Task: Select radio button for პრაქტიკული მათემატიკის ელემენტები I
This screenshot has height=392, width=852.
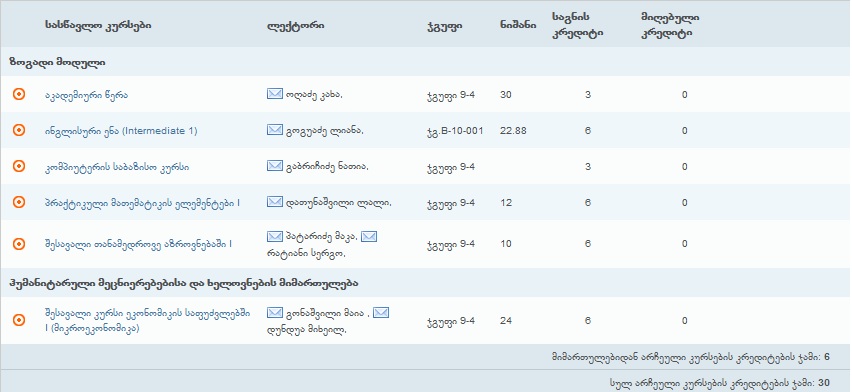Action: tap(19, 202)
